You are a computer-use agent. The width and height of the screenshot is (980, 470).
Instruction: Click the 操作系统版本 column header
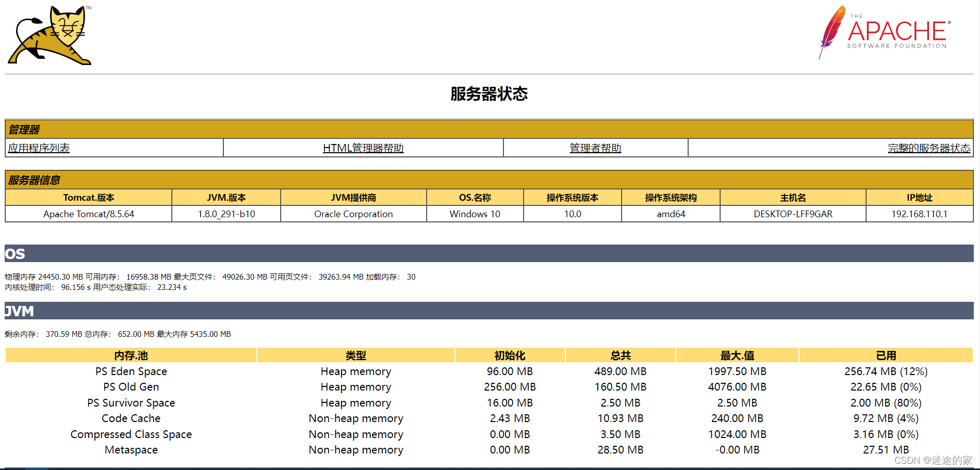coord(573,198)
